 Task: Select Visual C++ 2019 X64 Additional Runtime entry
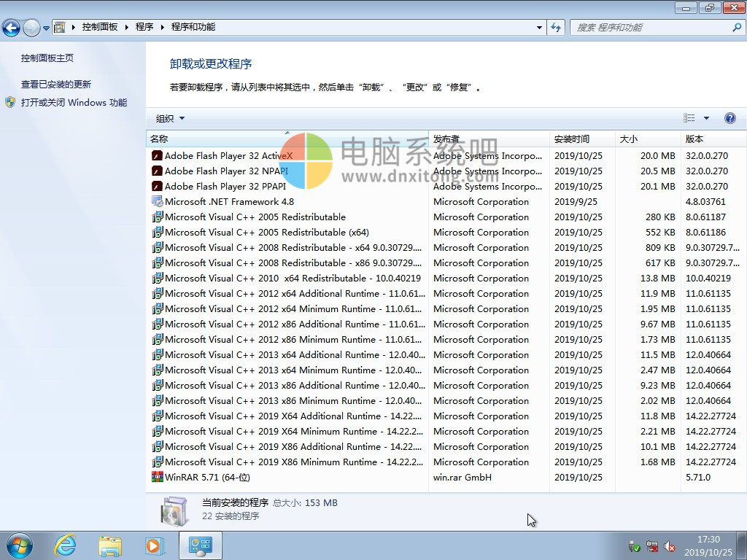[x=446, y=416]
